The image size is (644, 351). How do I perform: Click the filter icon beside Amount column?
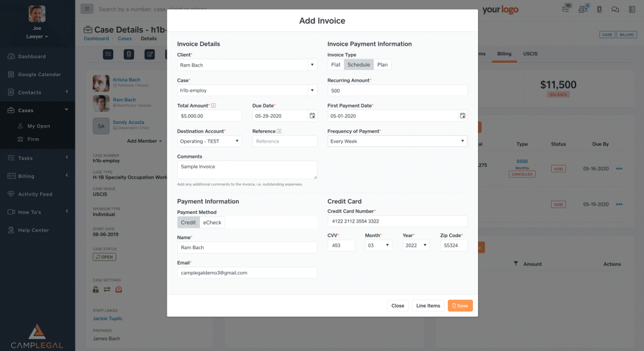click(x=516, y=264)
